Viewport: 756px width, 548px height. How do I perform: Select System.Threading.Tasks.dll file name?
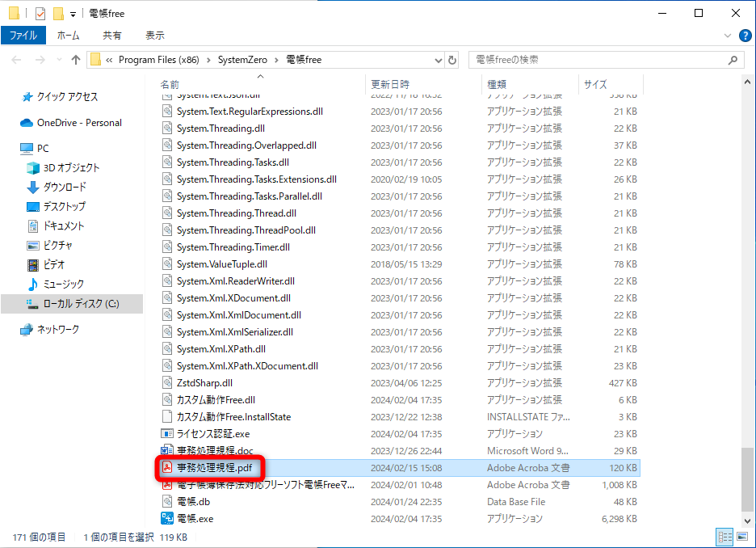pos(233,162)
